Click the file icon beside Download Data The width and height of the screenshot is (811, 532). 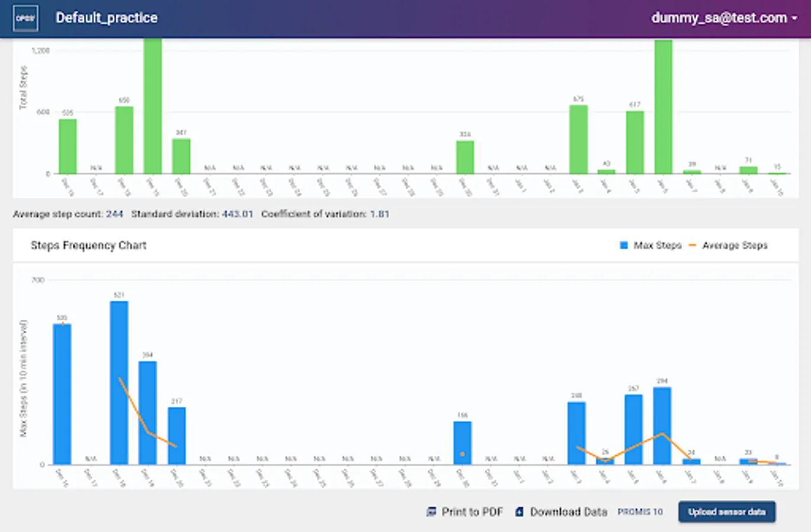pyautogui.click(x=519, y=512)
